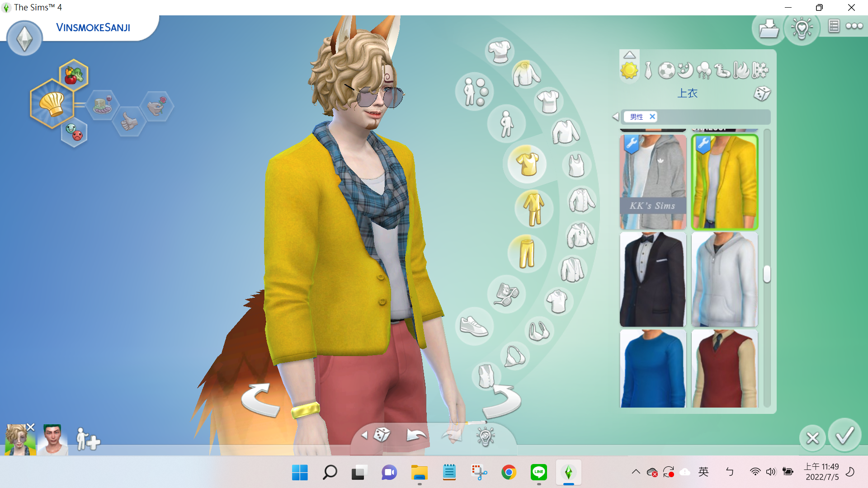Choose the long-sleeve V-neck subcategory icon
This screenshot has height=488, width=868.
pos(566,132)
